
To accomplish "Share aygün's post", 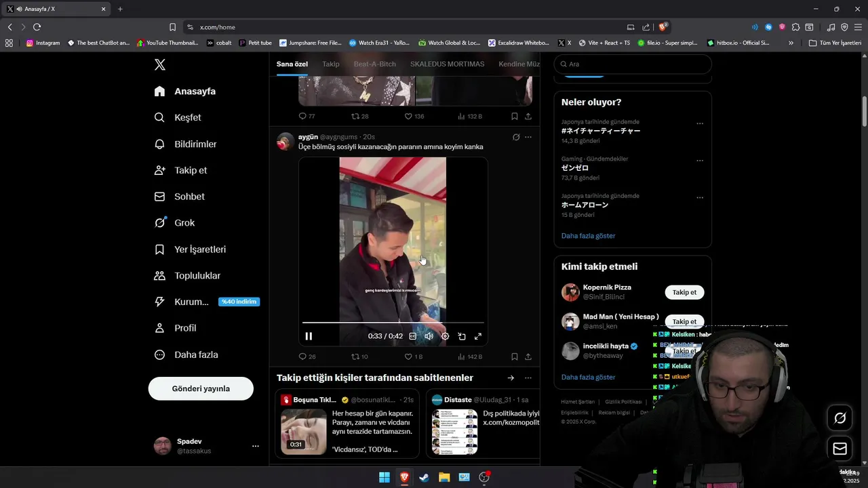I will [528, 357].
